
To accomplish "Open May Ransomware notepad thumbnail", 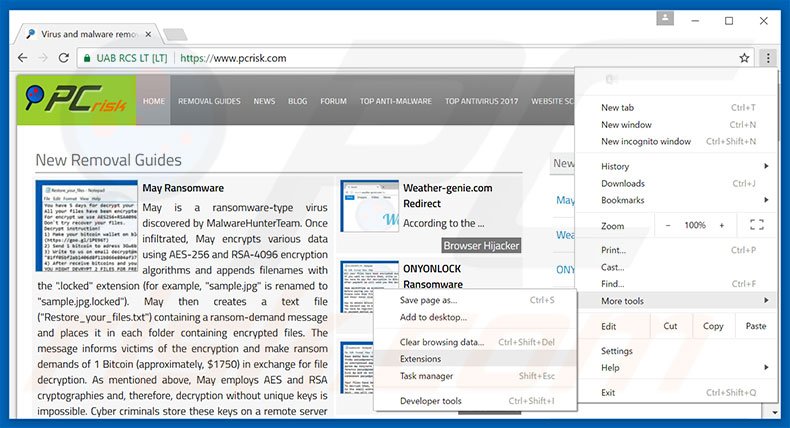I will click(87, 226).
